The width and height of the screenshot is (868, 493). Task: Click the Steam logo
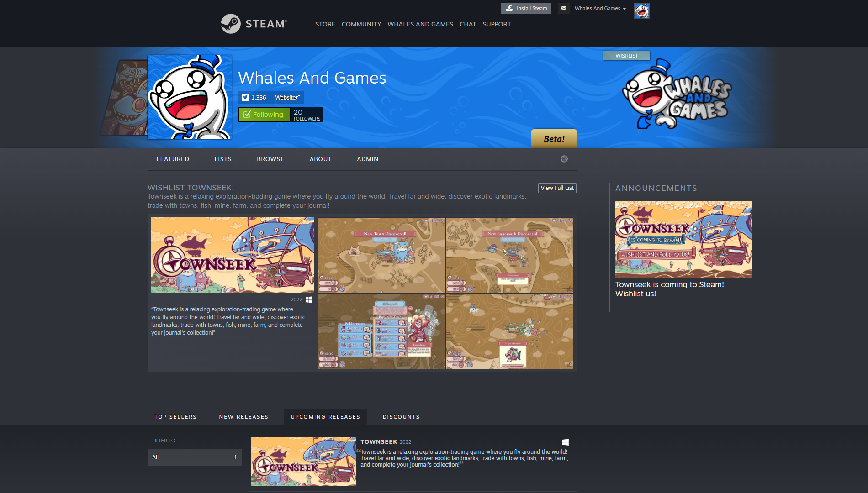(x=254, y=24)
